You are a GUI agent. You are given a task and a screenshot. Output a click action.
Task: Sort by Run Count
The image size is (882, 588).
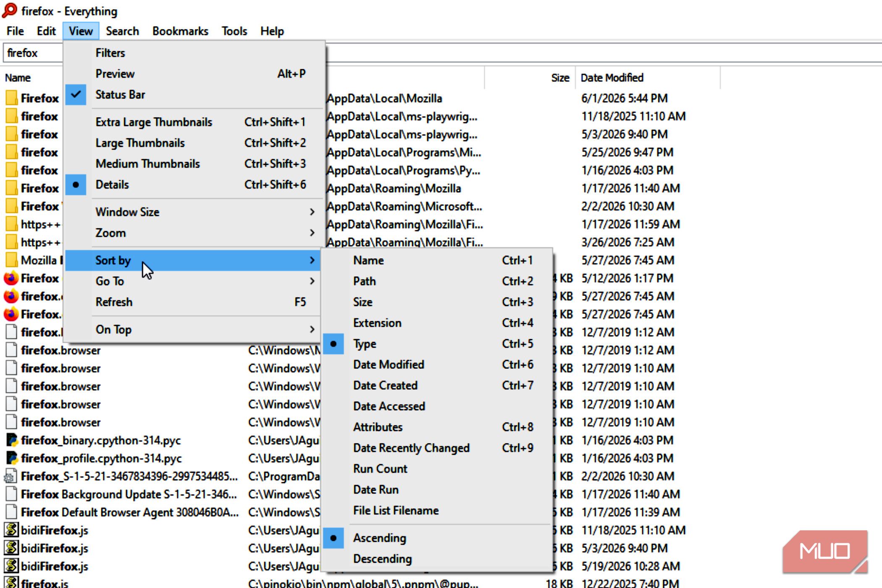click(x=437, y=469)
